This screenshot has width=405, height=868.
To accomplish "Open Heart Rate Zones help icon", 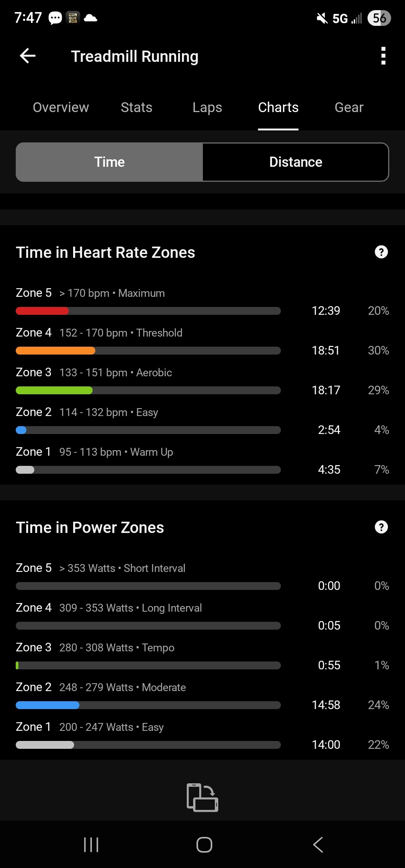I will click(x=381, y=252).
